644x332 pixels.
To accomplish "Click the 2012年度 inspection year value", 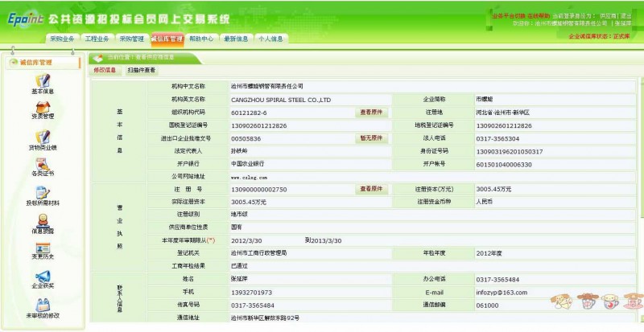I will [x=489, y=253].
